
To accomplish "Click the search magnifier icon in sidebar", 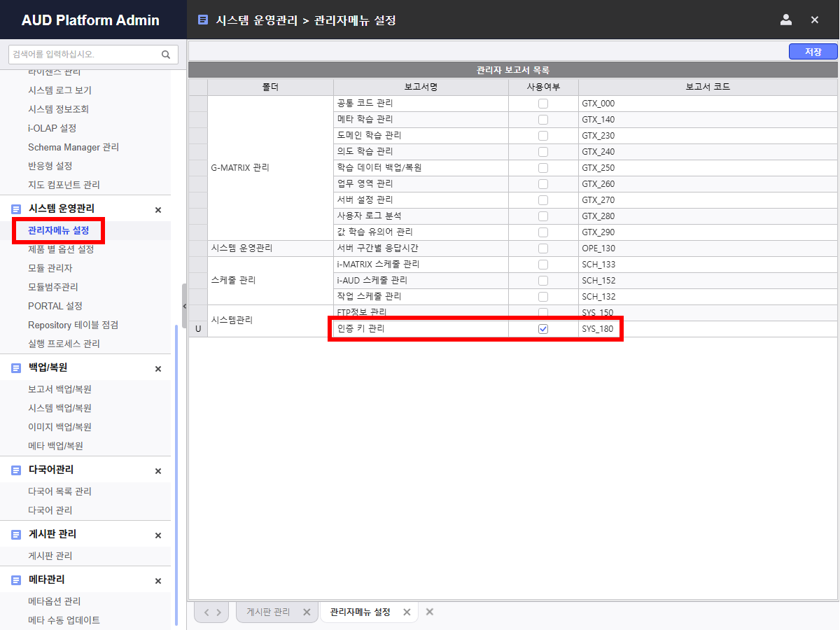I will click(x=166, y=55).
